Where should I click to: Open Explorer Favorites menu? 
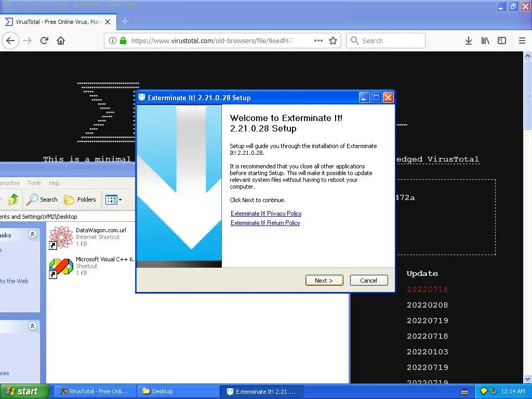[9, 183]
